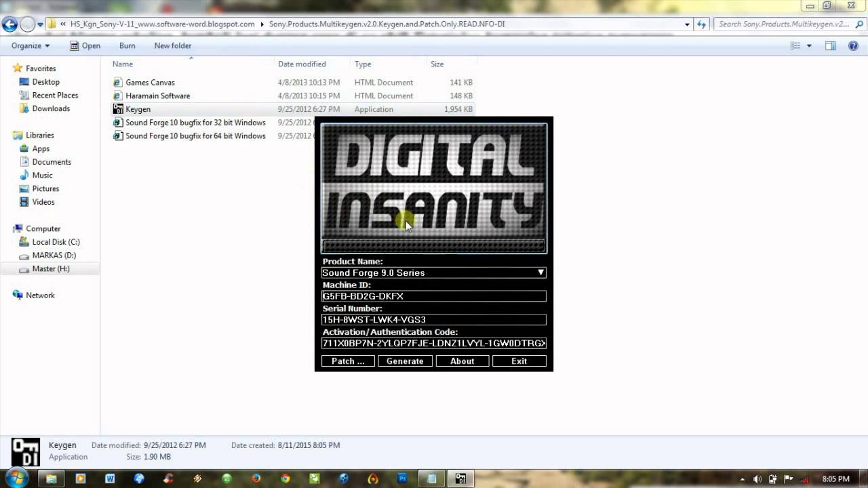The height and width of the screenshot is (488, 868).
Task: Open Microsoft Word from taskbar
Action: [x=110, y=479]
